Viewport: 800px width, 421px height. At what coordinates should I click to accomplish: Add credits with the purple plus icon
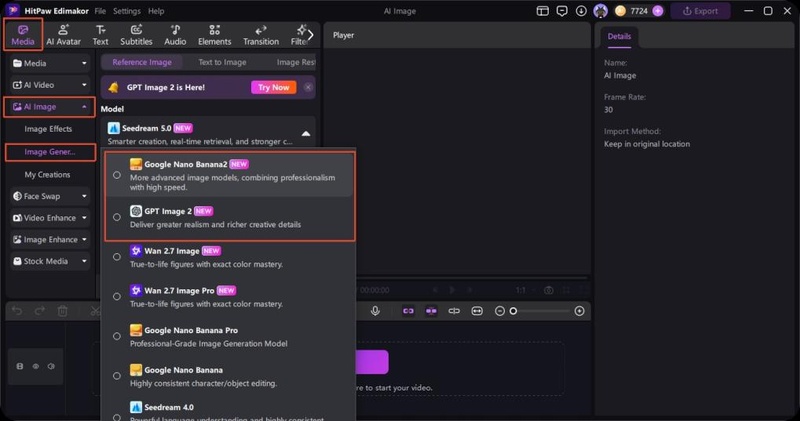click(658, 11)
